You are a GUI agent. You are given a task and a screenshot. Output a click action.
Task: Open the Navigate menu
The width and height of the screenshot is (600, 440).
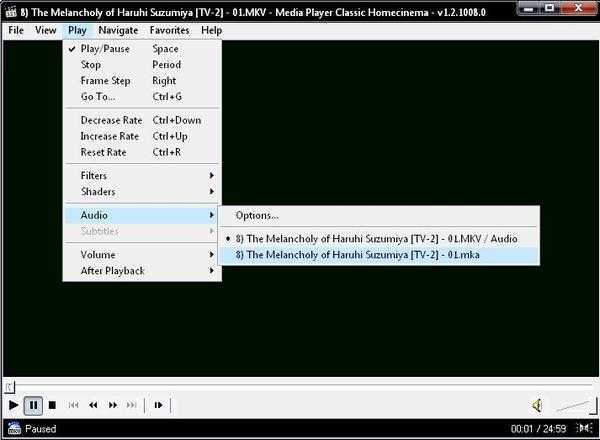pos(118,30)
